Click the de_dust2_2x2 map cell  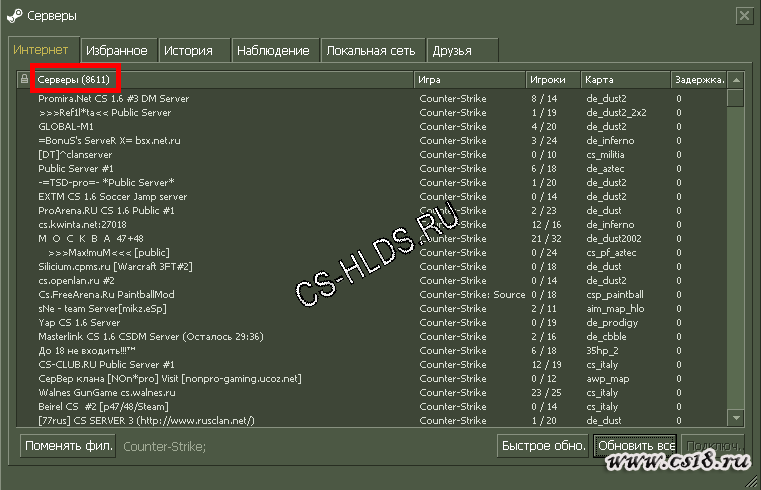pyautogui.click(x=616, y=113)
